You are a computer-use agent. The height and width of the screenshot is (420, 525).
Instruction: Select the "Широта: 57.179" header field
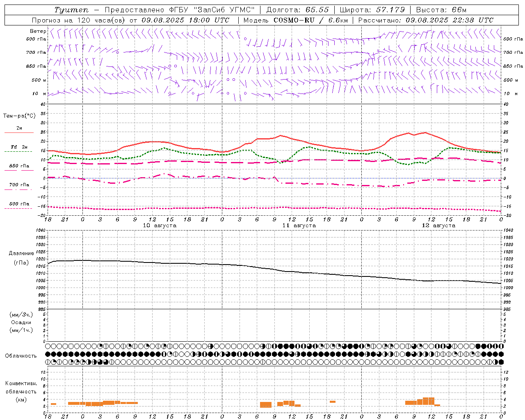372,10
